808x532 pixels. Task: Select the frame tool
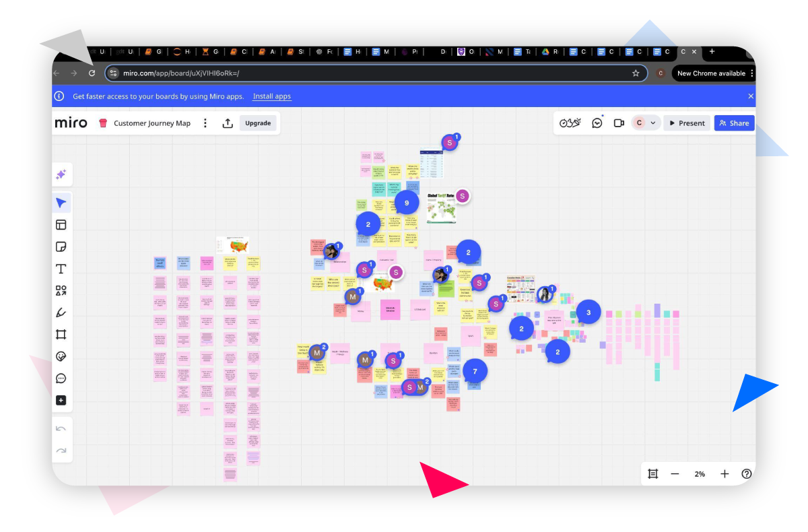pos(61,335)
